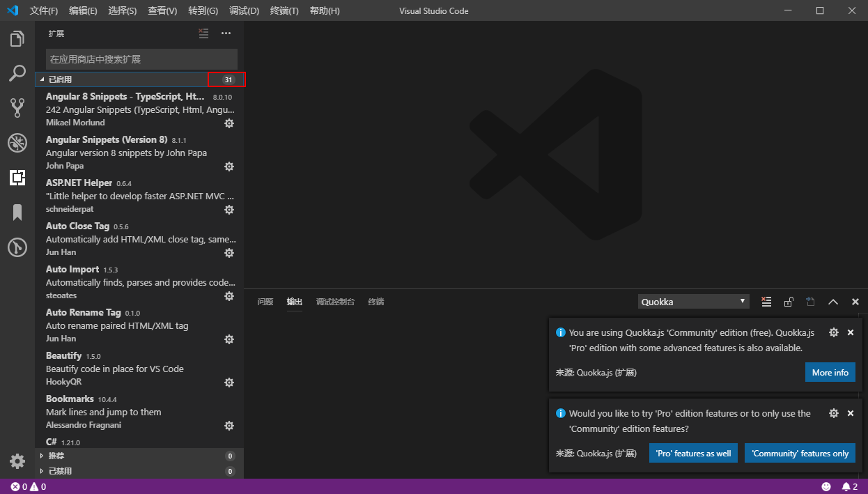Click the feedback smiley in status bar
This screenshot has height=494, width=868.
pos(827,486)
